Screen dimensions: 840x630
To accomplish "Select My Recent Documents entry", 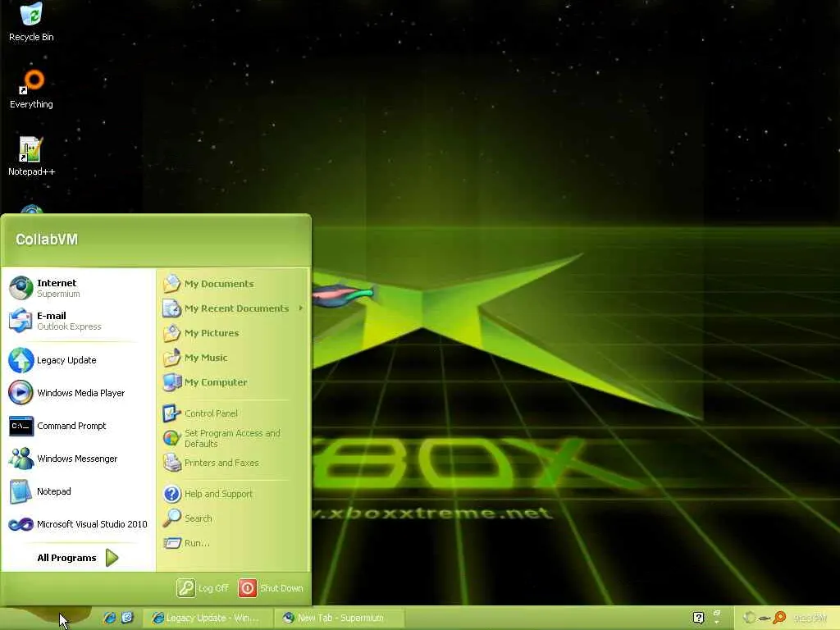I will (x=234, y=308).
